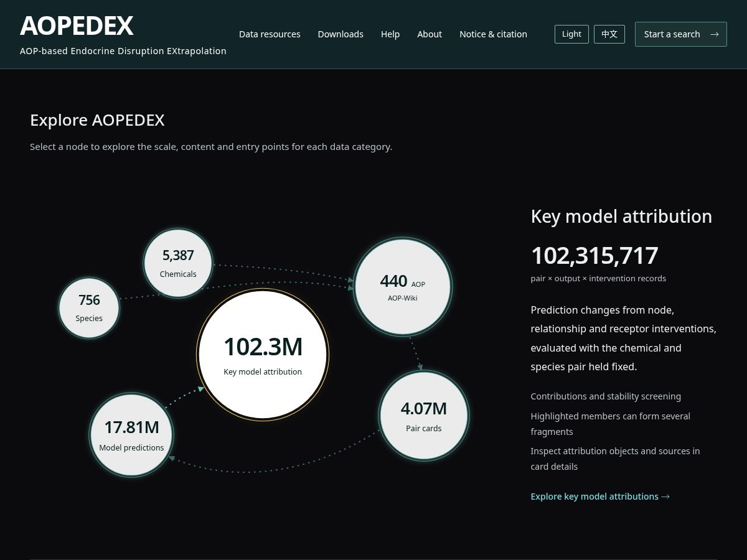Select the 102.3M Key model attribution node

(x=263, y=354)
